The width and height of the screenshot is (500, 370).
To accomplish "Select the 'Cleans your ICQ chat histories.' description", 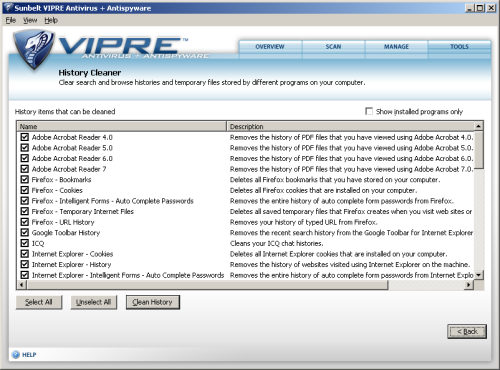I will point(276,243).
